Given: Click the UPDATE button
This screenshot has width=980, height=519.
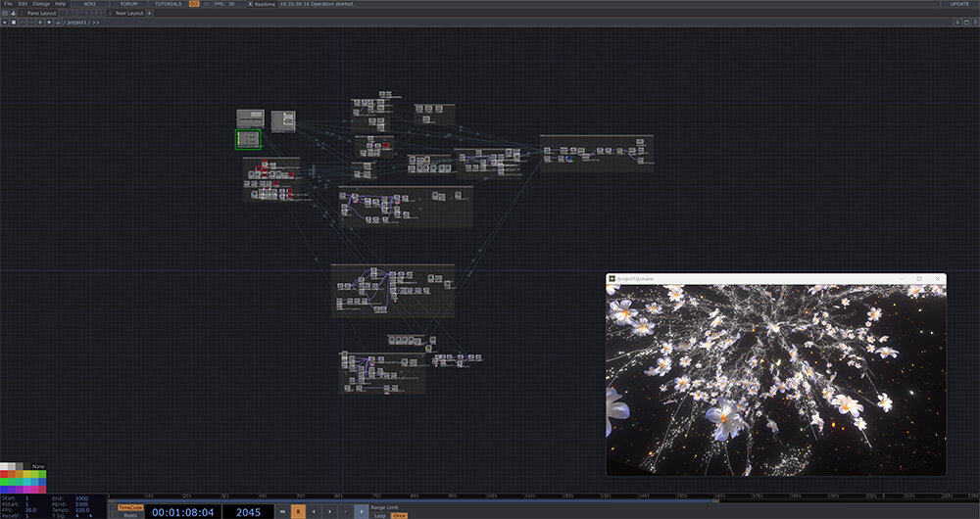Looking at the screenshot, I should pyautogui.click(x=959, y=4).
